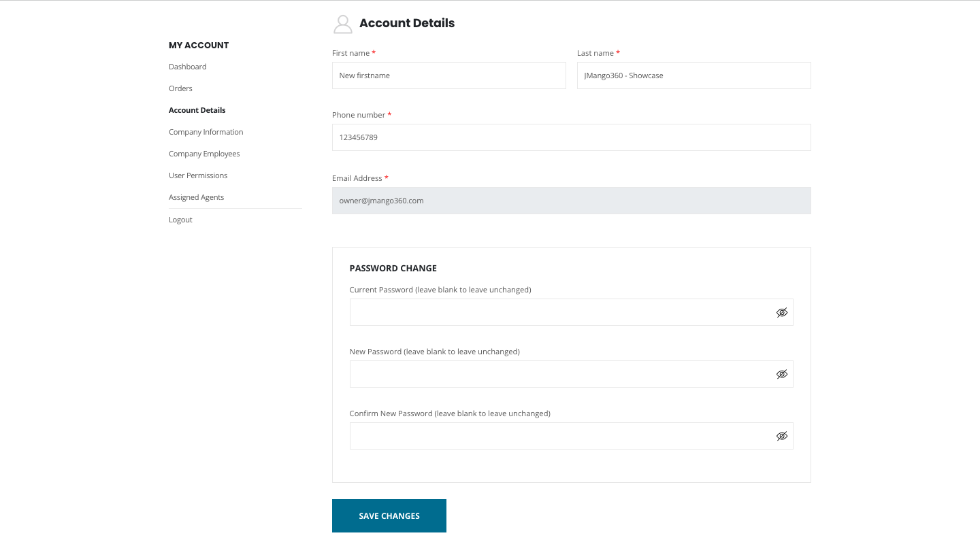Screen dimensions: 980x559
Task: Click the New Password input box
Action: click(558, 375)
